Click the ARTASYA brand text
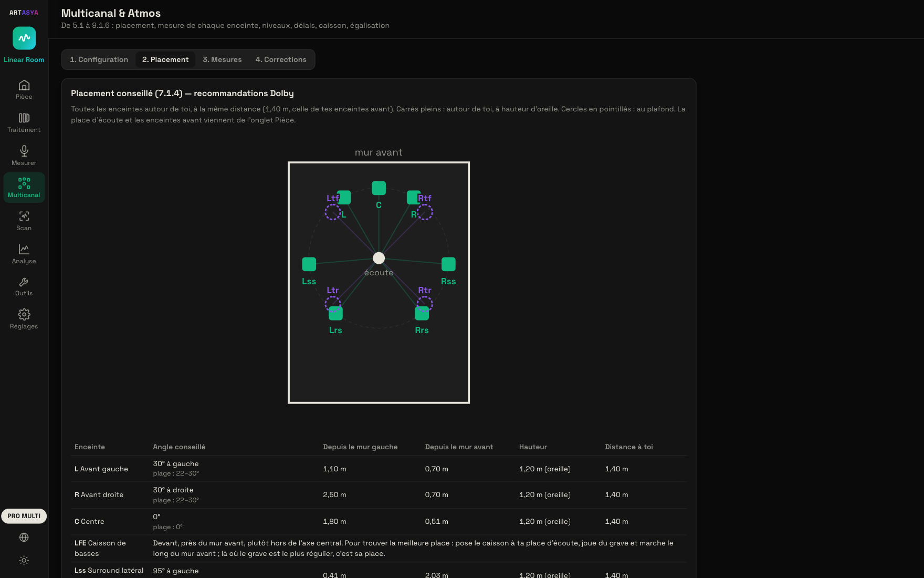 pyautogui.click(x=24, y=13)
